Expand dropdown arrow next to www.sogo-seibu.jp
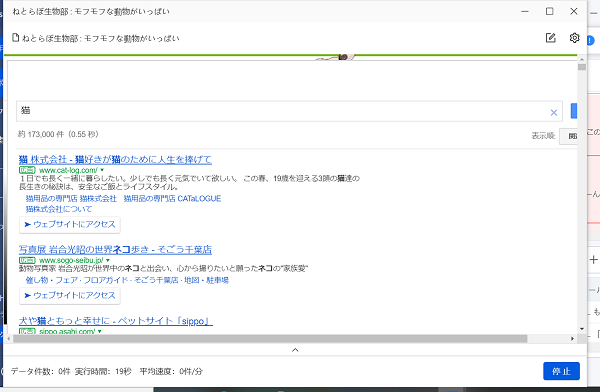This screenshot has height=392, width=600. click(108, 260)
